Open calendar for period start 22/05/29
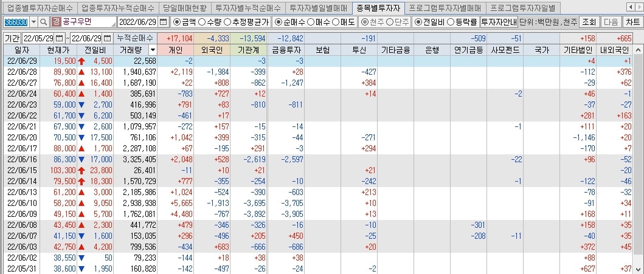The width and height of the screenshot is (644, 274). point(59,38)
